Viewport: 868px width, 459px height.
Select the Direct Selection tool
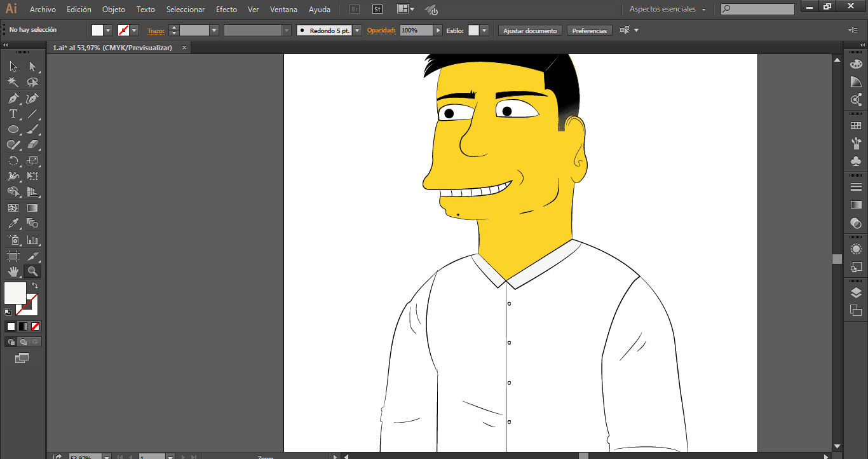[32, 67]
